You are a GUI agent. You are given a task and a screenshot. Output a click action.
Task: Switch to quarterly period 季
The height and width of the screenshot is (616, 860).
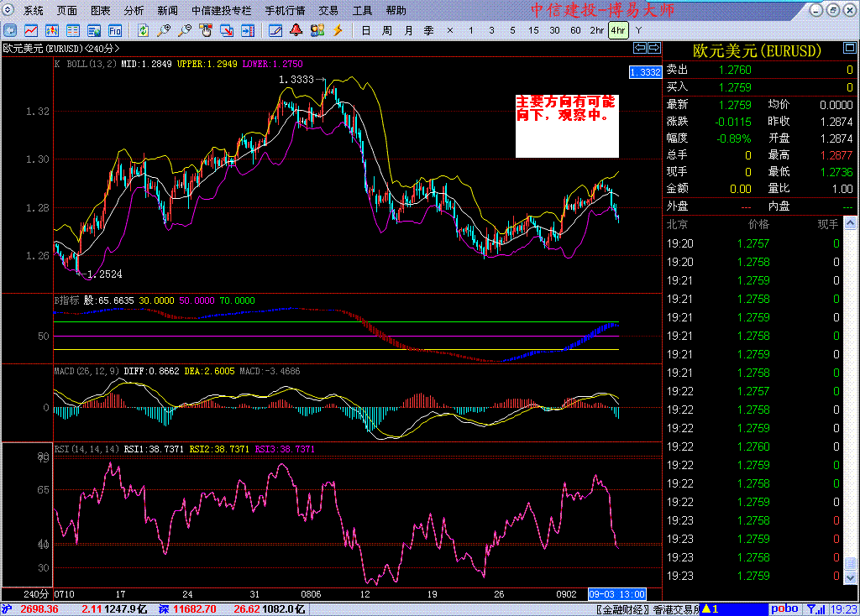(429, 31)
